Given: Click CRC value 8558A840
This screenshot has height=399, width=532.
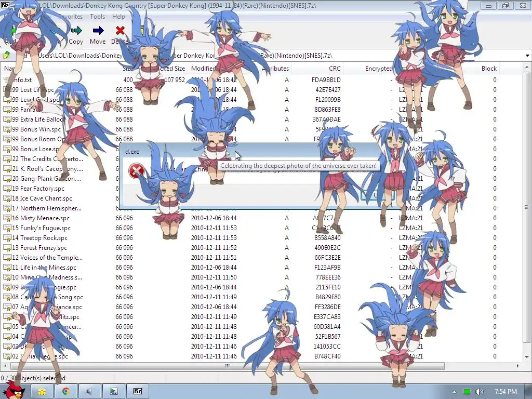Looking at the screenshot, I should 327,237.
